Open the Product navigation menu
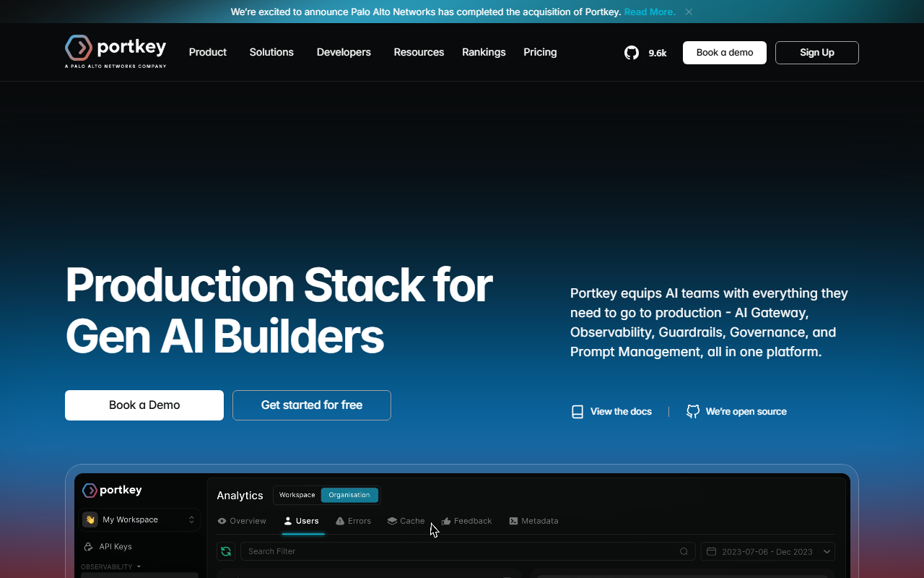This screenshot has height=578, width=924. click(x=208, y=52)
